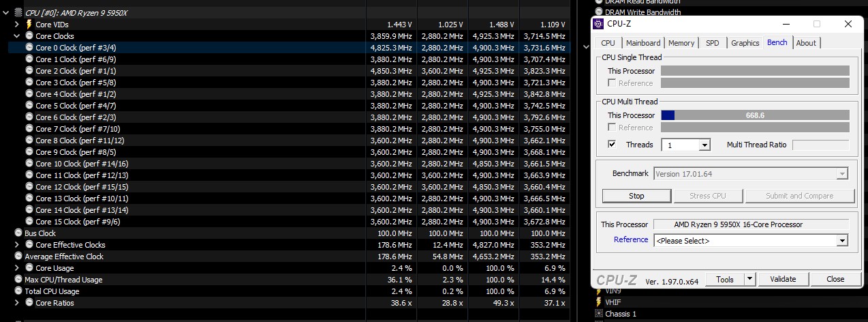Expand the Core Usage row
Image resolution: width=868 pixels, height=322 pixels.
click(17, 268)
